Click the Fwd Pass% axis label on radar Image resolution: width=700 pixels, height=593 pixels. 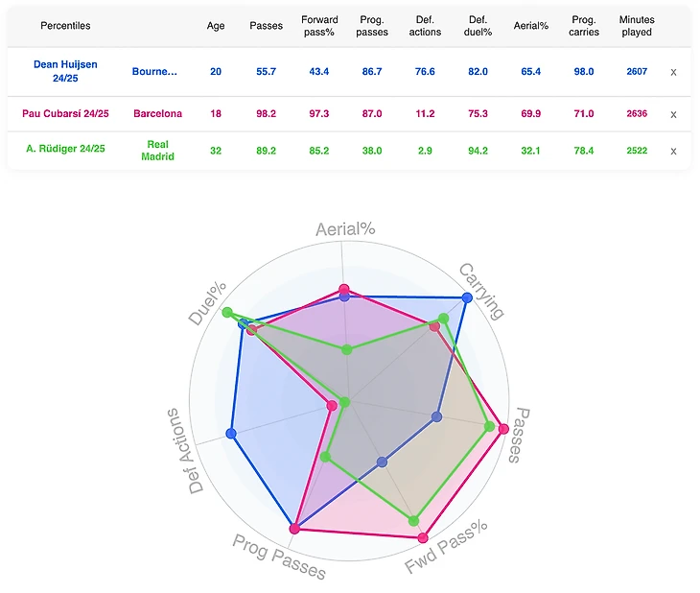(446, 550)
